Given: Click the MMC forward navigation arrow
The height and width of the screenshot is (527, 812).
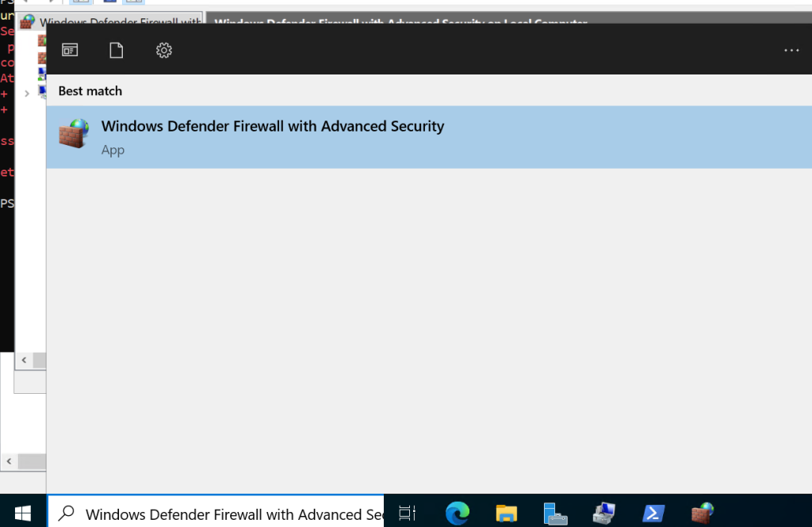Looking at the screenshot, I should [x=52, y=2].
